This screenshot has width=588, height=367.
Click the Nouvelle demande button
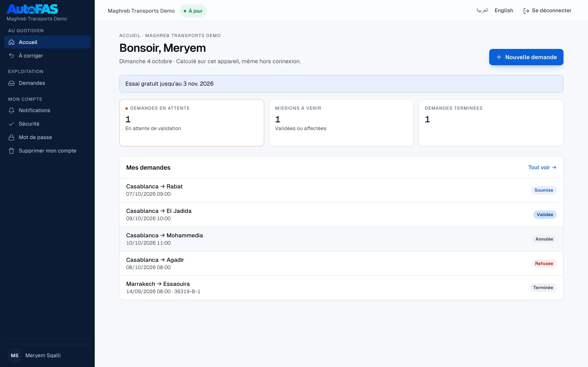pos(526,57)
